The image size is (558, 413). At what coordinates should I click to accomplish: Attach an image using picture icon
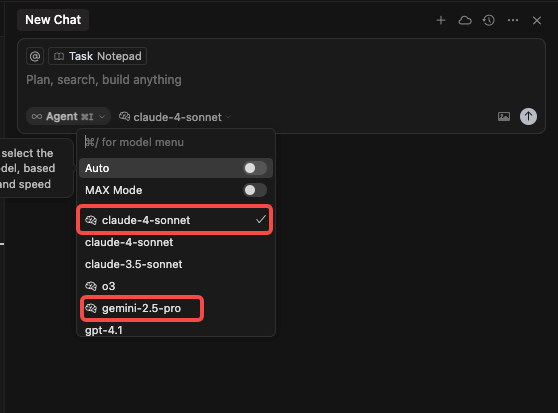coord(504,117)
